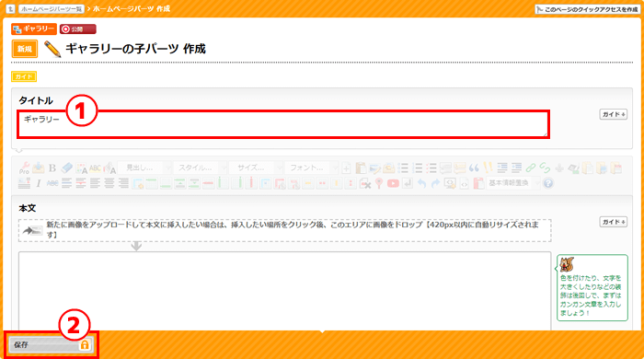Focus the タイトル title text field

(x=283, y=124)
